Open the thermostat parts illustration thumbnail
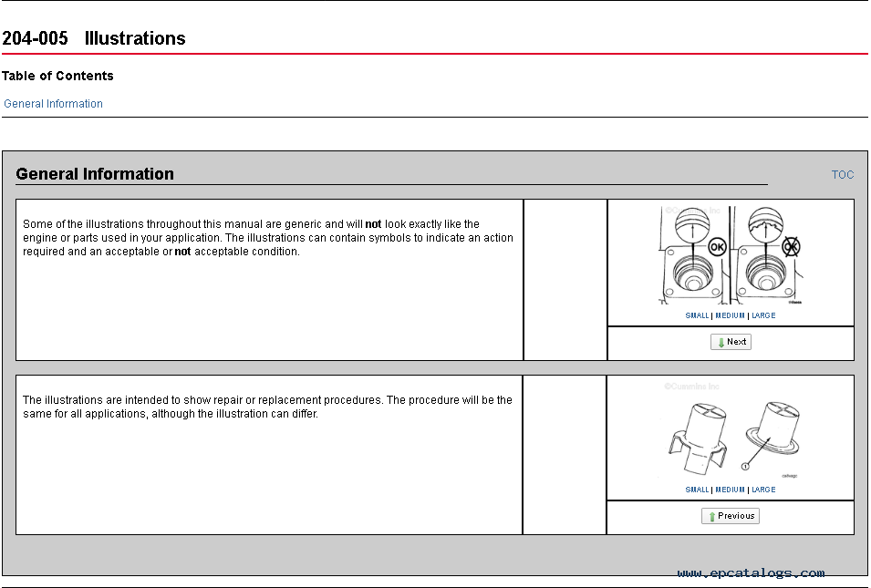 [731, 431]
